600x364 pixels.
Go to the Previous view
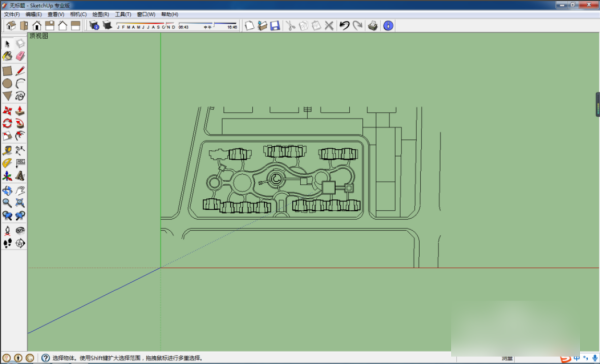7,215
